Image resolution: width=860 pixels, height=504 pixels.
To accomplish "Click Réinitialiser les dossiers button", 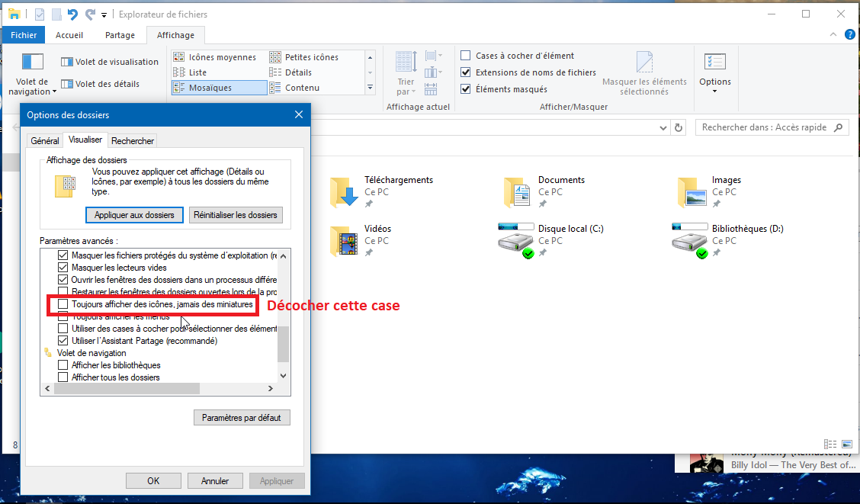I will click(x=236, y=215).
